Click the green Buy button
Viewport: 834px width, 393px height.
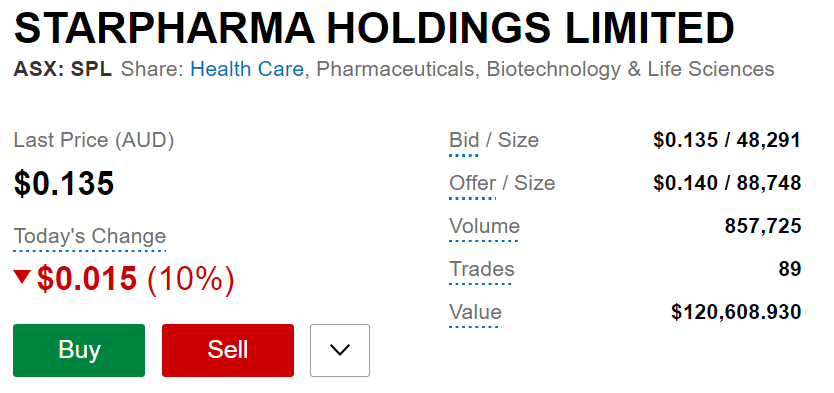(79, 350)
